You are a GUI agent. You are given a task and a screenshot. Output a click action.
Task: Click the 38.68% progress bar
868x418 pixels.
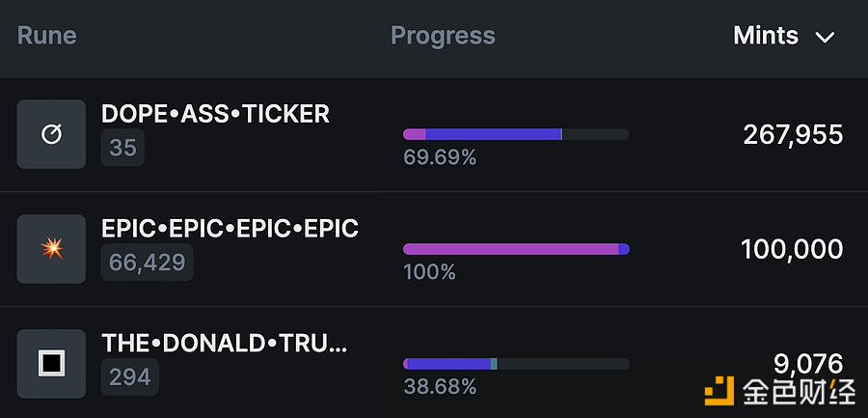(516, 364)
